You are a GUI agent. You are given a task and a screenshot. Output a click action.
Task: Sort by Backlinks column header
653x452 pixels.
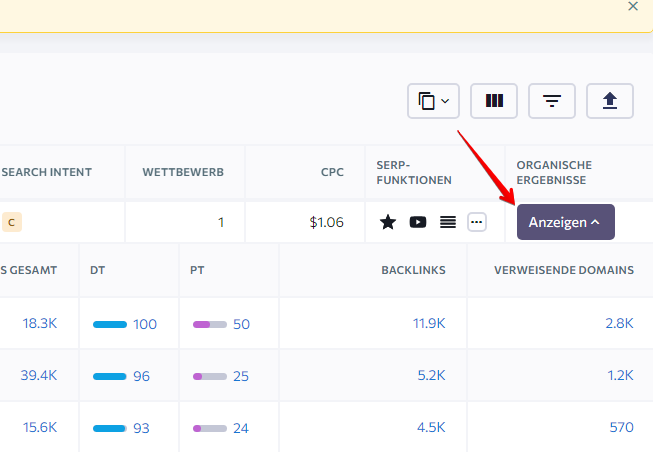pos(413,270)
